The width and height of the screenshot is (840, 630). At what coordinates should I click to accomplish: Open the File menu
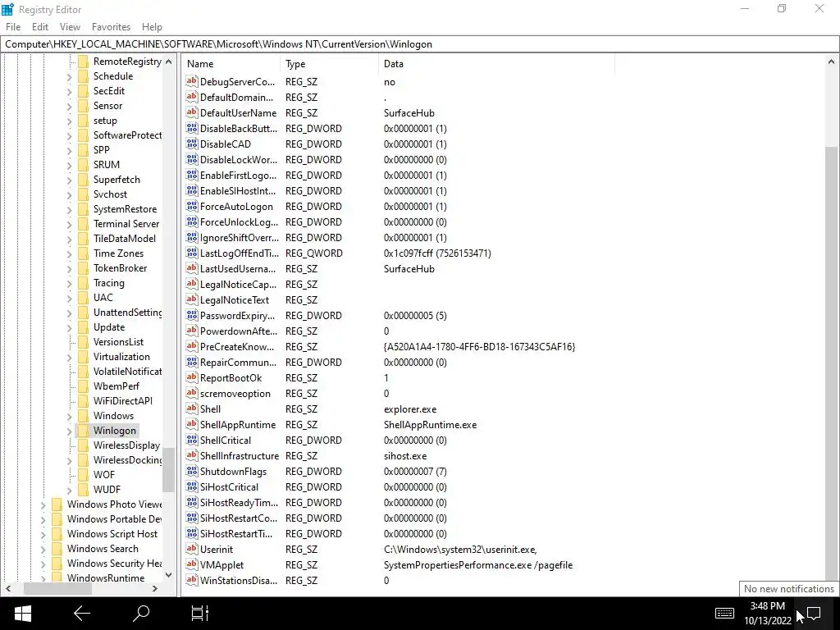click(13, 27)
